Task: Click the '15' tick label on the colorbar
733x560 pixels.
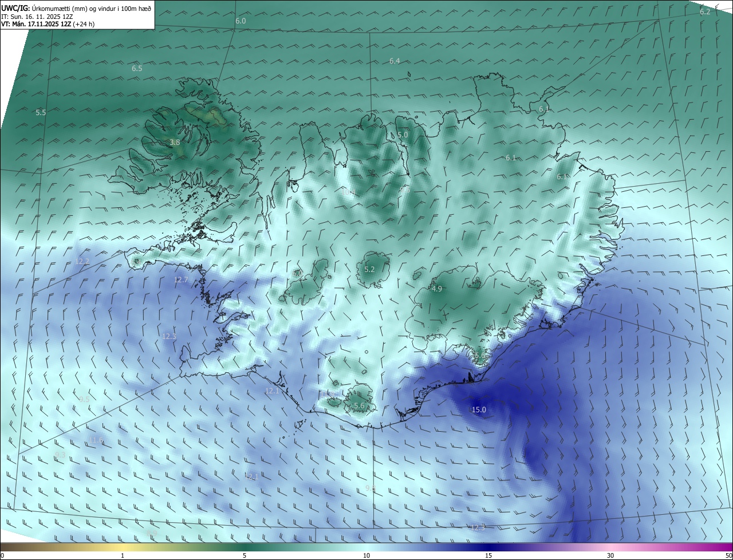Action: click(488, 556)
